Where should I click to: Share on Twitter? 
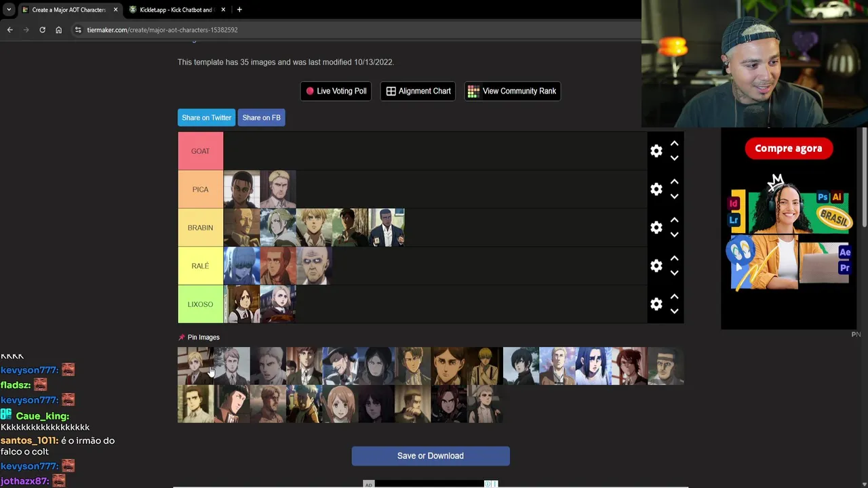click(206, 117)
